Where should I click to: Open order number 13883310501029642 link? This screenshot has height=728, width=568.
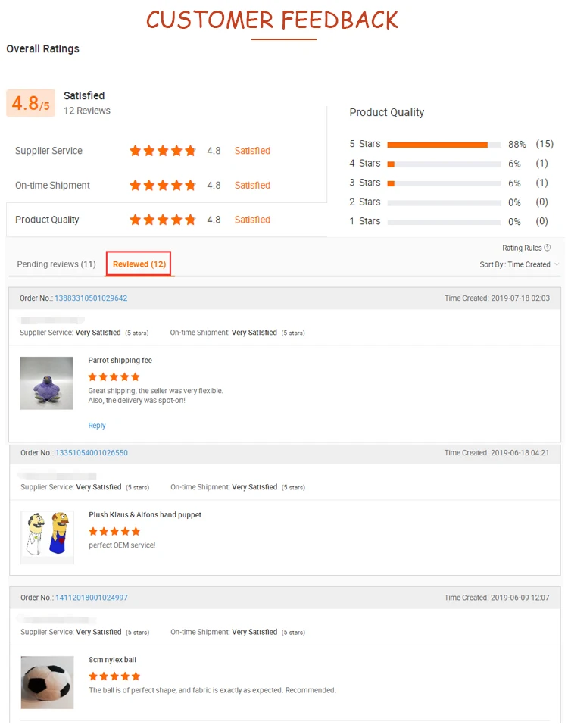coord(91,298)
